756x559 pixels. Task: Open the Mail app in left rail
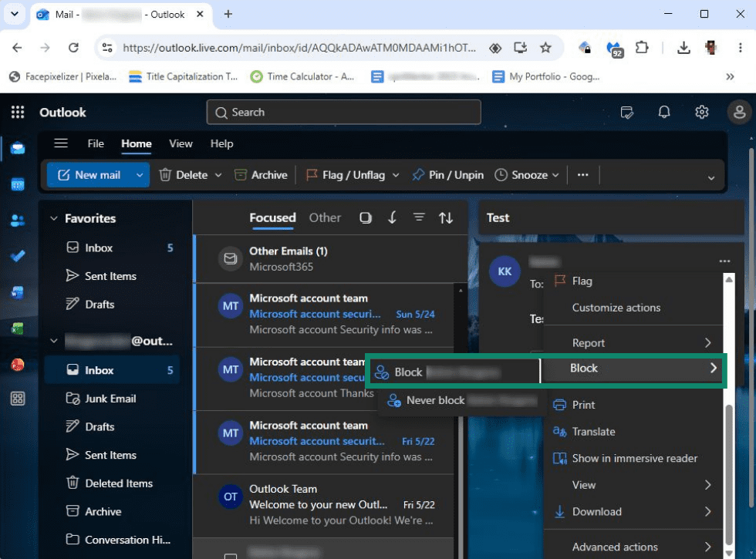(x=18, y=148)
